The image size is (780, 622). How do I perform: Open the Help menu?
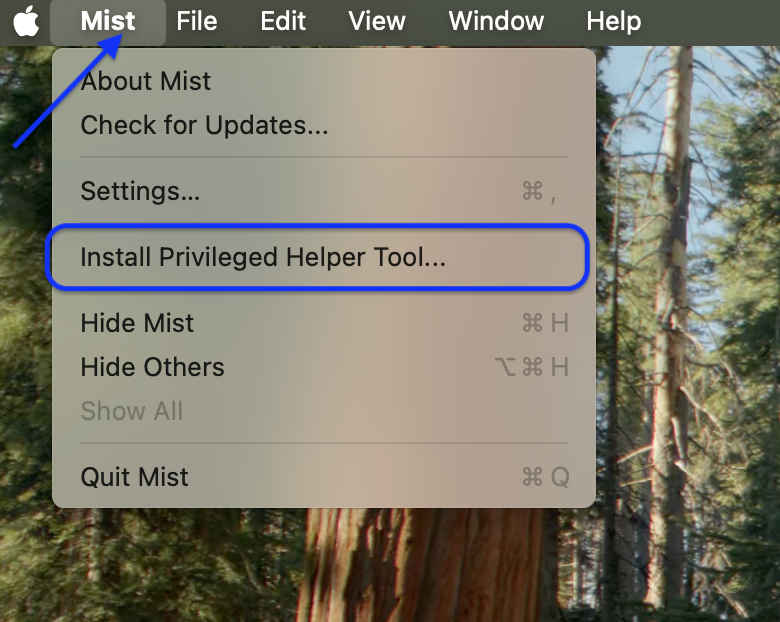tap(613, 21)
